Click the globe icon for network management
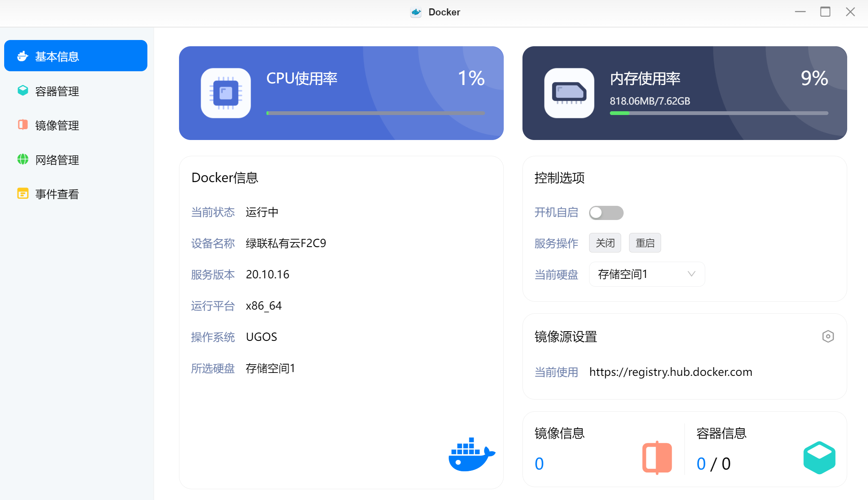 pos(23,160)
